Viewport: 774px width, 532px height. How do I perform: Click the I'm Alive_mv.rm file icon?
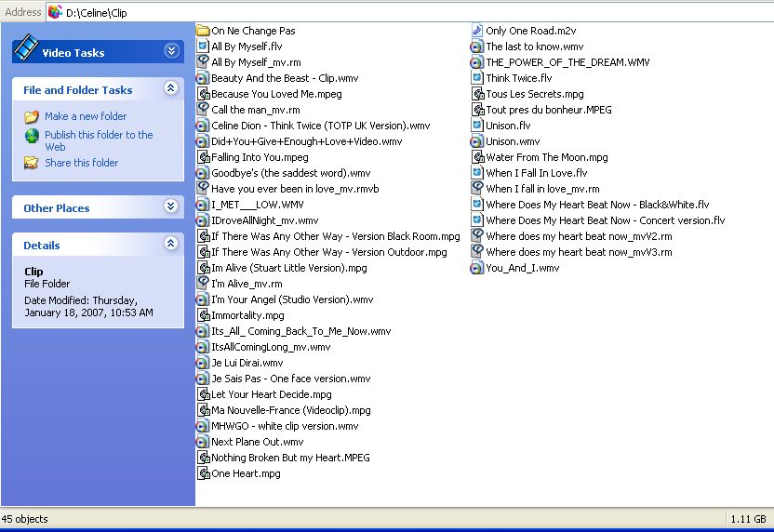203,284
